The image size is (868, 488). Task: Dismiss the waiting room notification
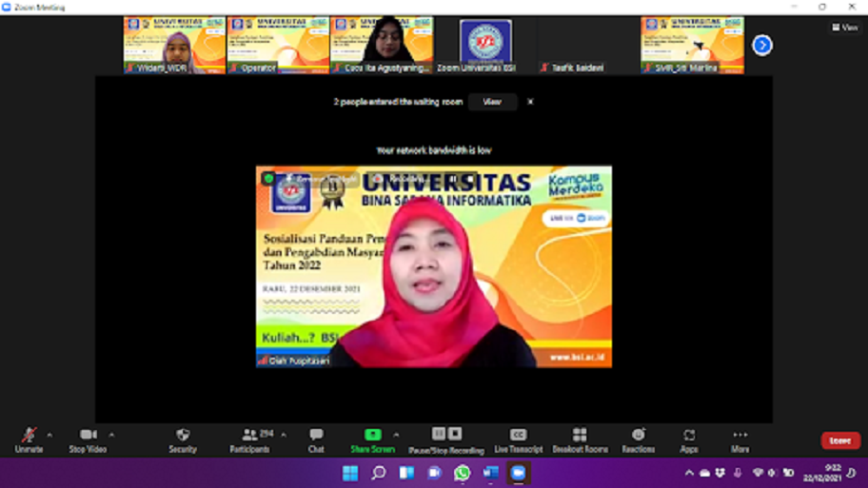pos(530,102)
